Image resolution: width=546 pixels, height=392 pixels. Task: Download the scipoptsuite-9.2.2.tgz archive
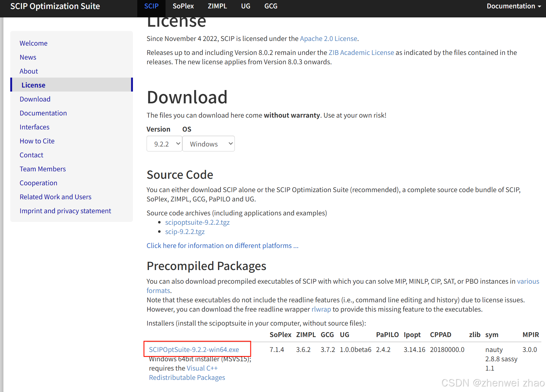coord(197,222)
